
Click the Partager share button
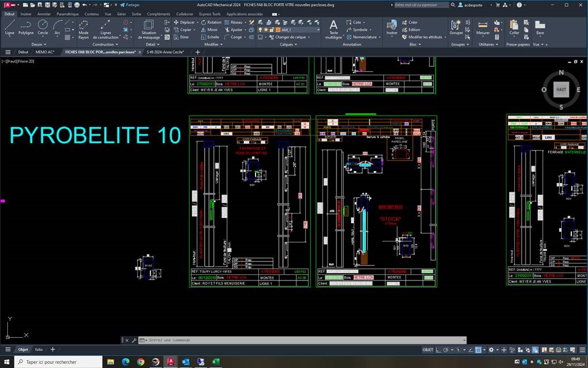click(x=130, y=5)
